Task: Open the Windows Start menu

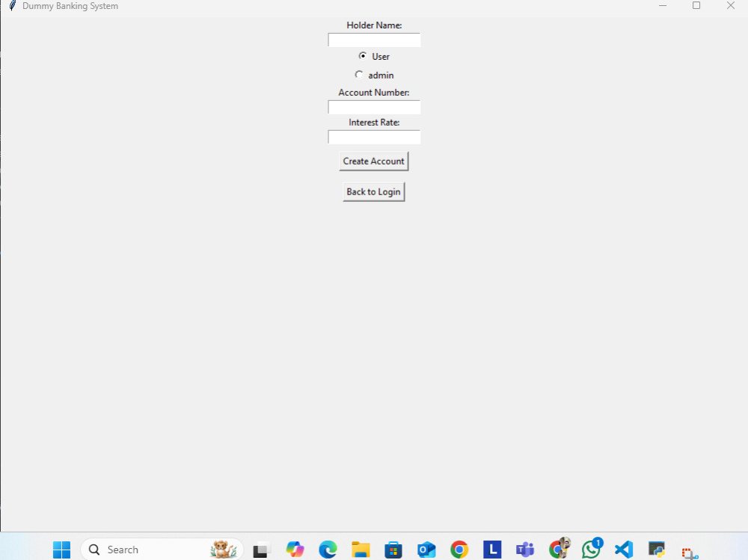Action: click(x=61, y=550)
